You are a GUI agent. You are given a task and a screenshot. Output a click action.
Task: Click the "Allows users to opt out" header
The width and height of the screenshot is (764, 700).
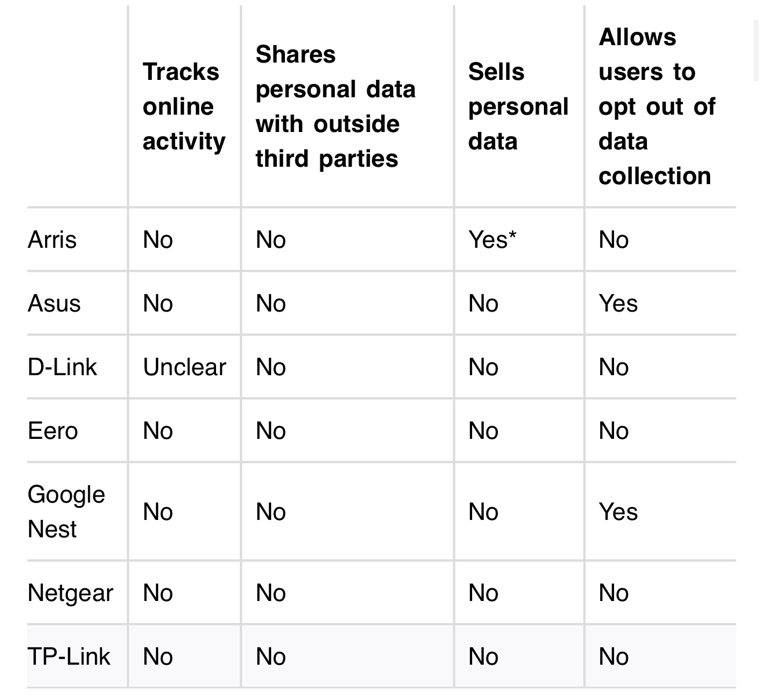pos(657,107)
